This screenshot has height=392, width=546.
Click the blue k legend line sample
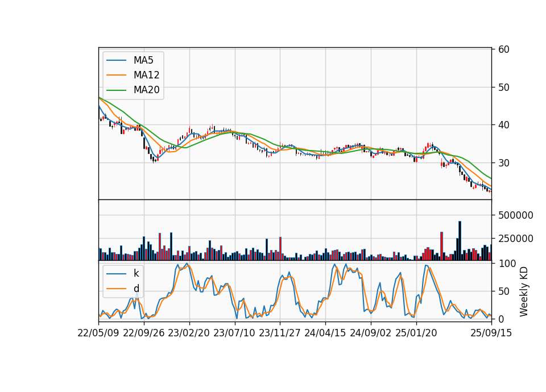coord(116,273)
